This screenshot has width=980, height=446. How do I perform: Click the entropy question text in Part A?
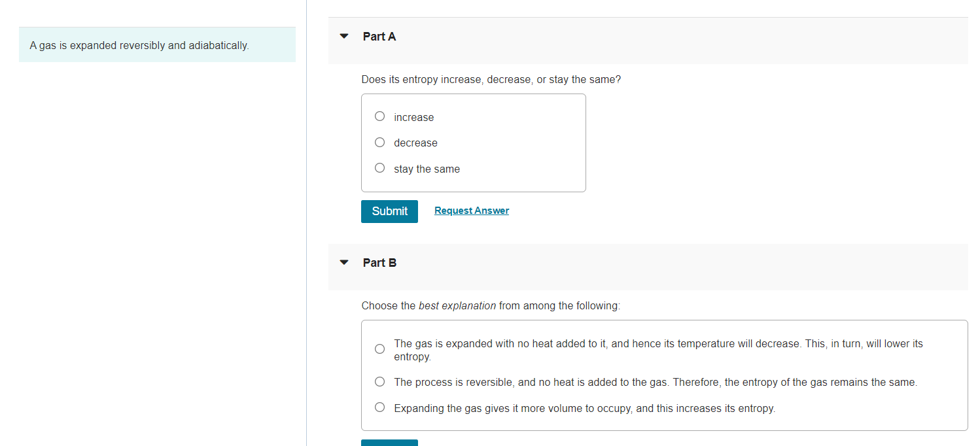[x=491, y=79]
